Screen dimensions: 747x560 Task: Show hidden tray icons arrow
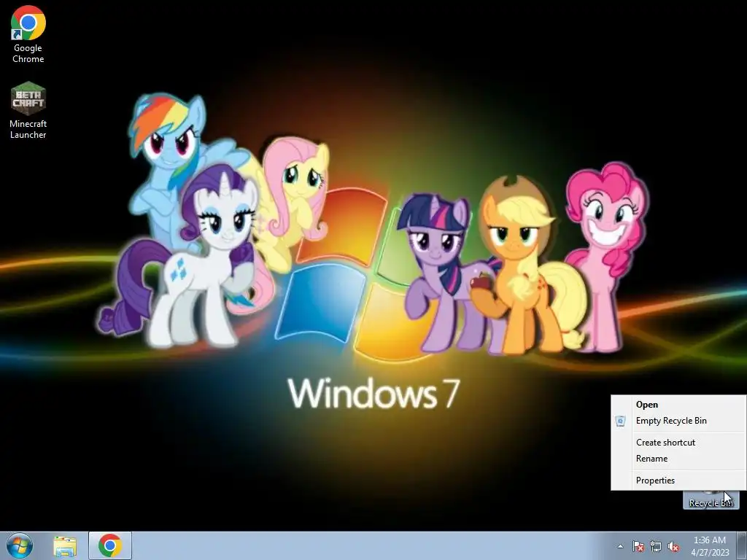click(x=620, y=546)
